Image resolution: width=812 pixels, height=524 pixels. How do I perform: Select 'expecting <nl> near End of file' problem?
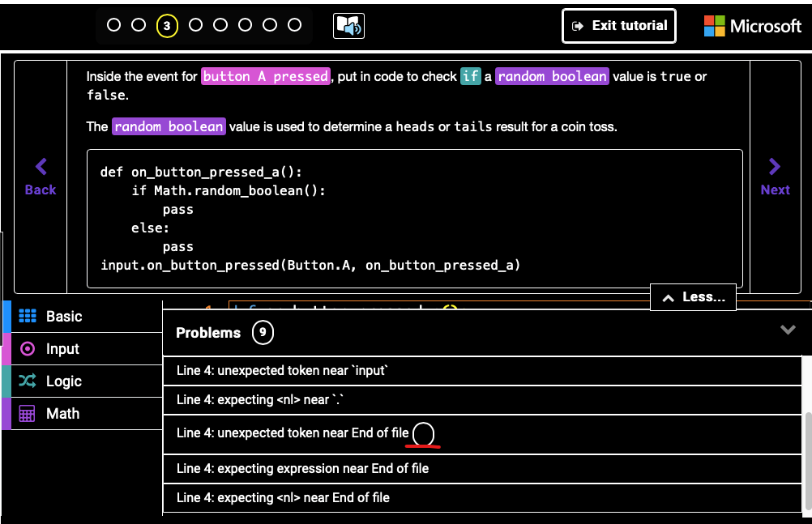tap(482, 497)
